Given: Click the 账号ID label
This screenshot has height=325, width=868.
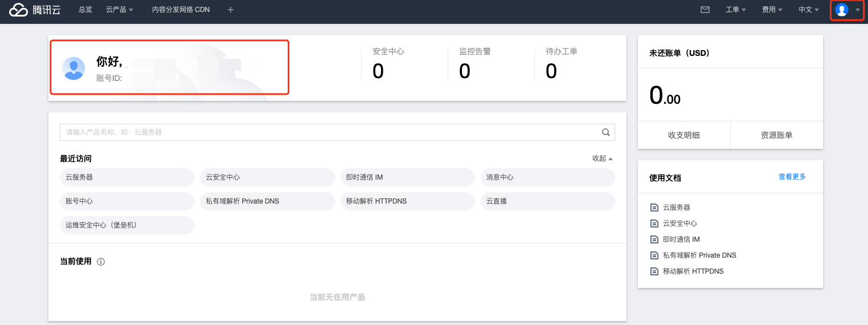Looking at the screenshot, I should click(109, 78).
